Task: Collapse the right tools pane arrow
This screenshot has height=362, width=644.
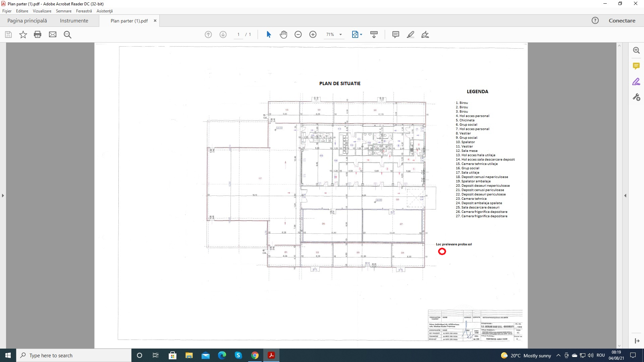Action: tap(625, 195)
